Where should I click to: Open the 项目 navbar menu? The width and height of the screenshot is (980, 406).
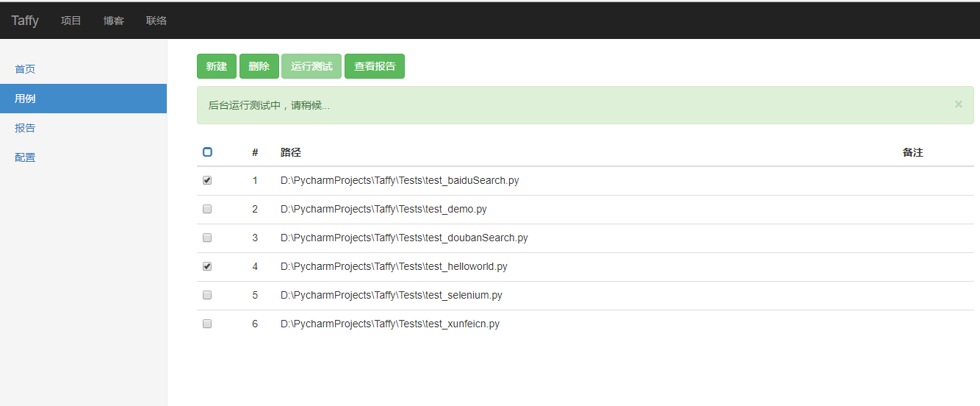(71, 21)
